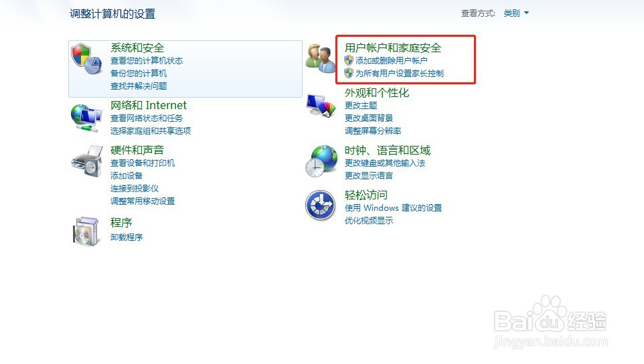Select 备份您的计算机 link
This screenshot has width=644, height=364.
click(x=139, y=74)
